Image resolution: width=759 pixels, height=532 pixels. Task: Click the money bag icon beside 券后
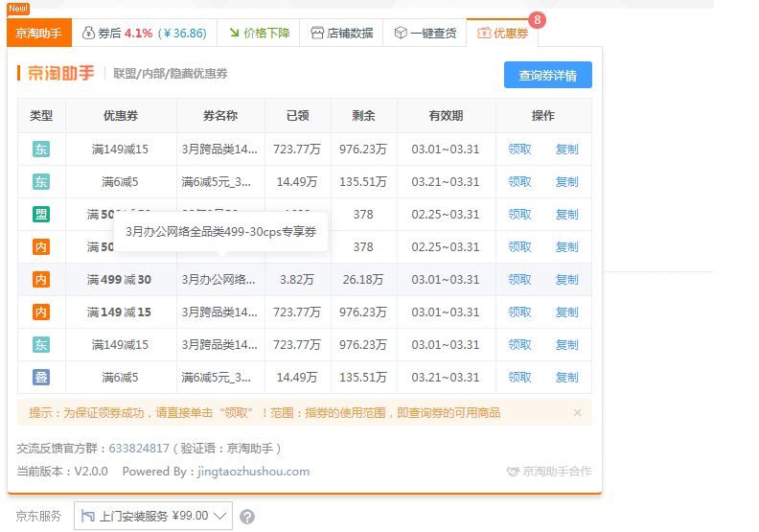pyautogui.click(x=88, y=33)
